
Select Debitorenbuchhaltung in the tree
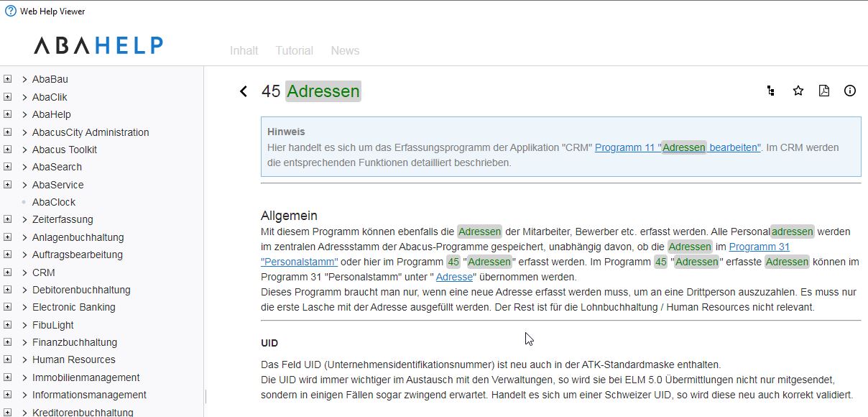(81, 290)
